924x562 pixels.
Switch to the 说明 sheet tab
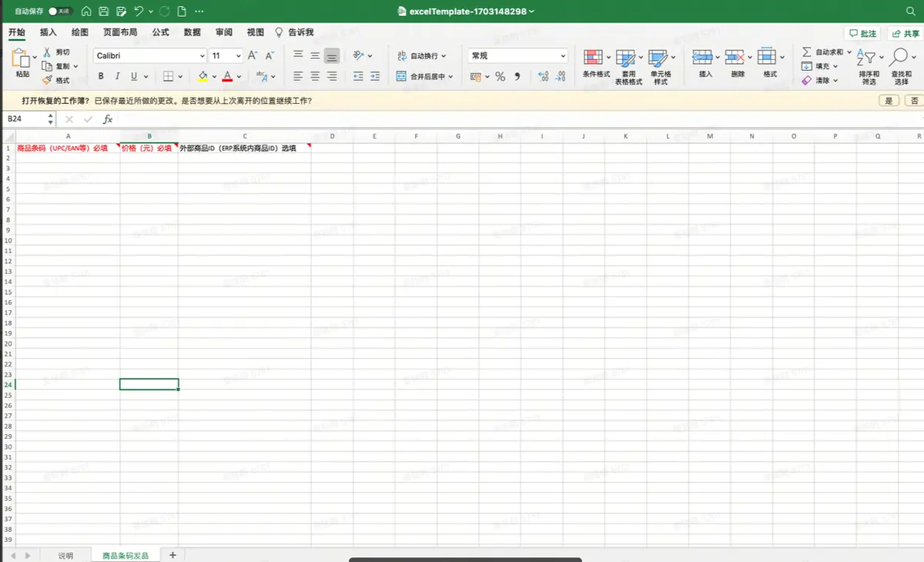(x=66, y=555)
